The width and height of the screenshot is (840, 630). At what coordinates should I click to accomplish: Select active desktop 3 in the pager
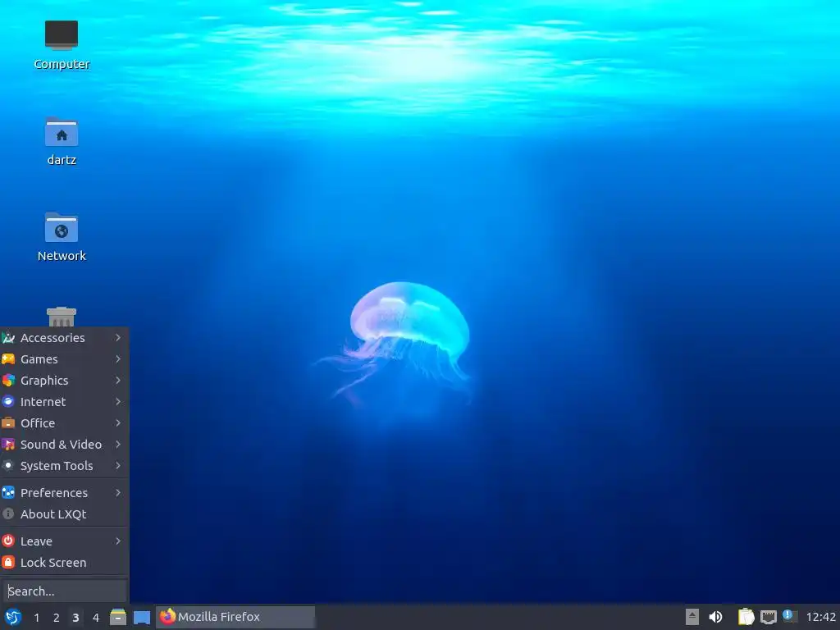(76, 618)
